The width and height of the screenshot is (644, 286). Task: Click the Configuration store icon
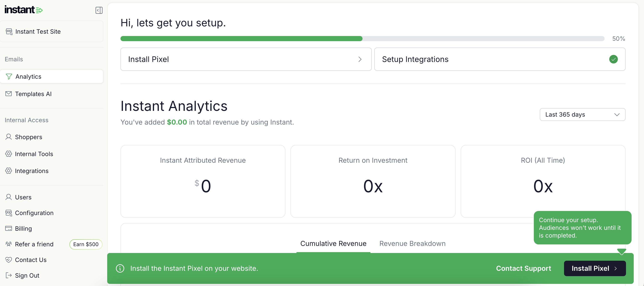9,213
